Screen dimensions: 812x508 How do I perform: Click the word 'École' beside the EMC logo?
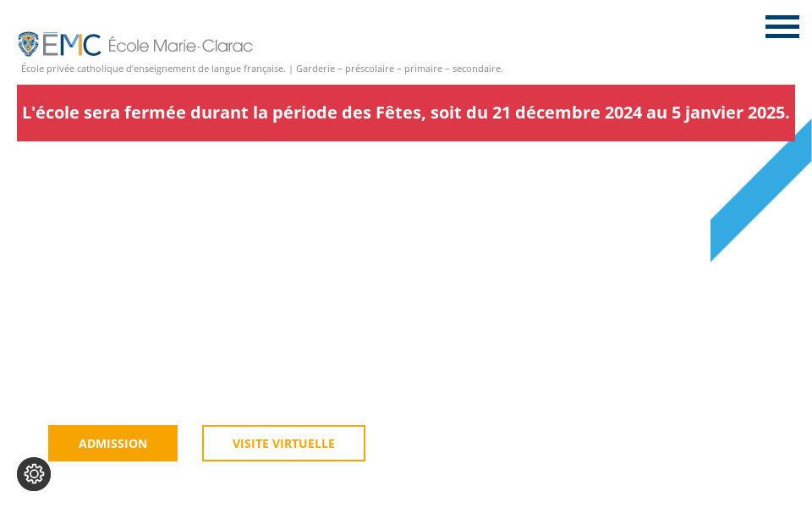pyautogui.click(x=129, y=46)
